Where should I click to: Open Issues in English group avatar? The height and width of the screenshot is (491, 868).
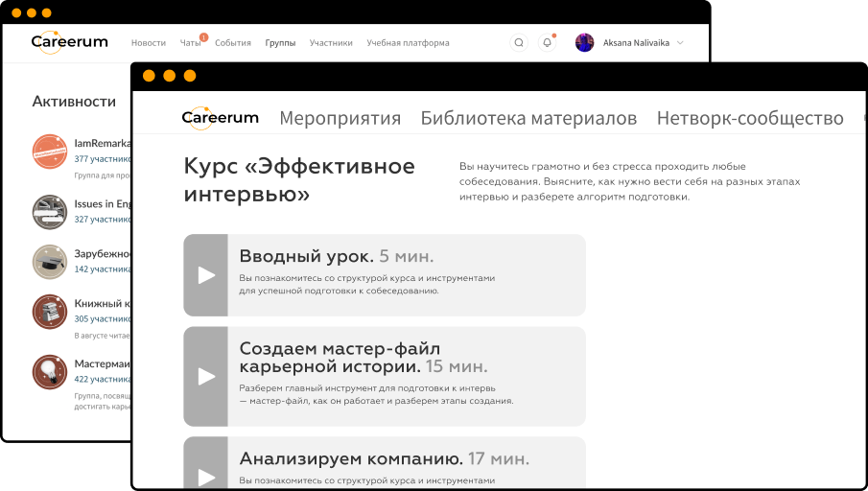49,211
